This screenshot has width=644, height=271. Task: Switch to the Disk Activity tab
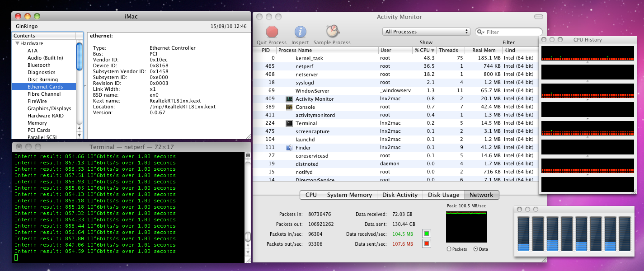(400, 195)
